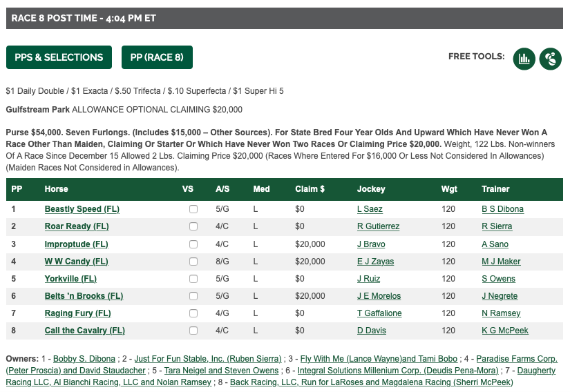View jockey L Saez profile
570x392 pixels.
tap(370, 209)
